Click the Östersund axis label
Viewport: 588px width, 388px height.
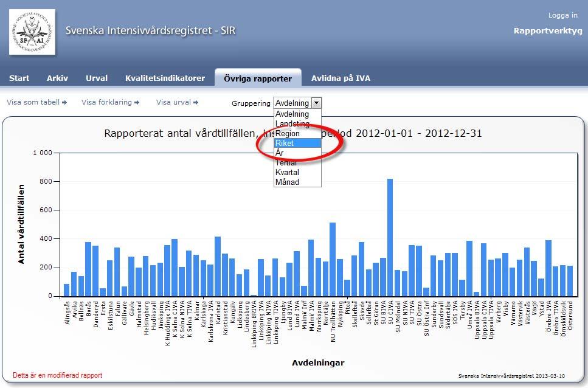click(x=570, y=315)
